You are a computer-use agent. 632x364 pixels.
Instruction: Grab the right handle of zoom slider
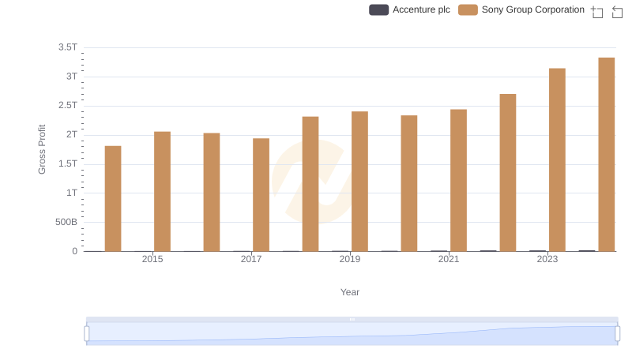(618, 334)
